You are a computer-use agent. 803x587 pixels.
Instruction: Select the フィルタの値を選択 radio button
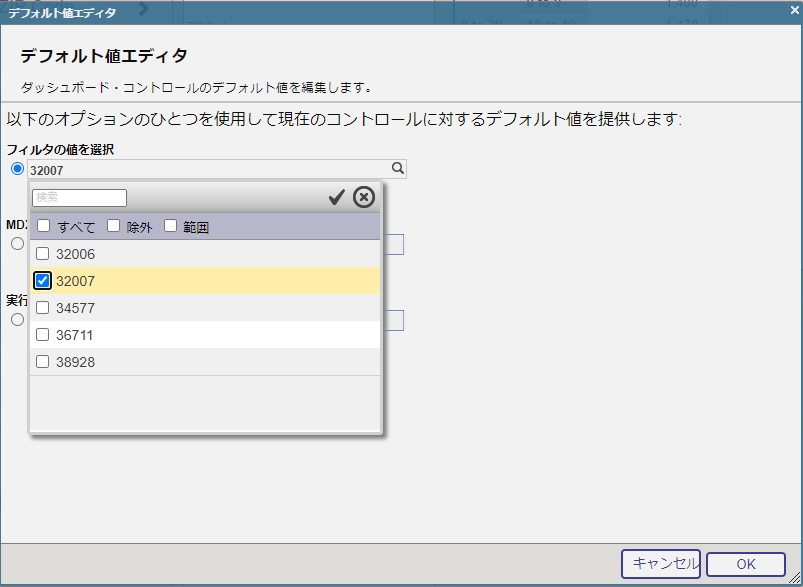click(16, 169)
